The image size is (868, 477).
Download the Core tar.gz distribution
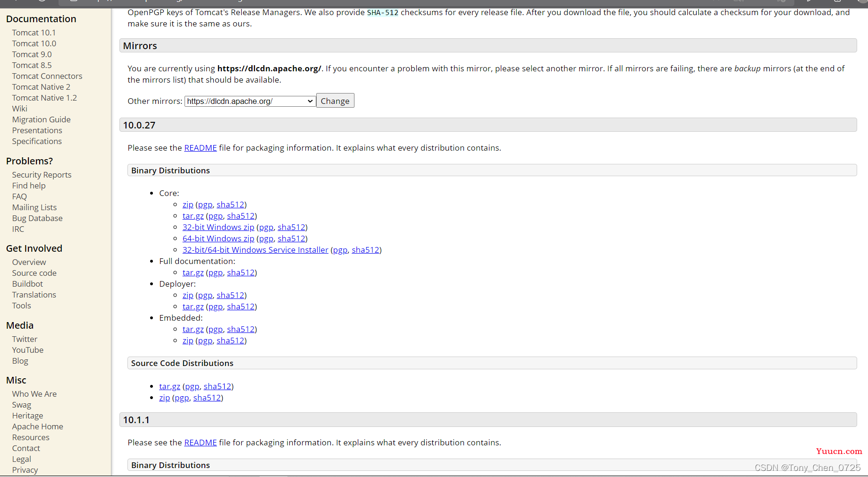(193, 216)
